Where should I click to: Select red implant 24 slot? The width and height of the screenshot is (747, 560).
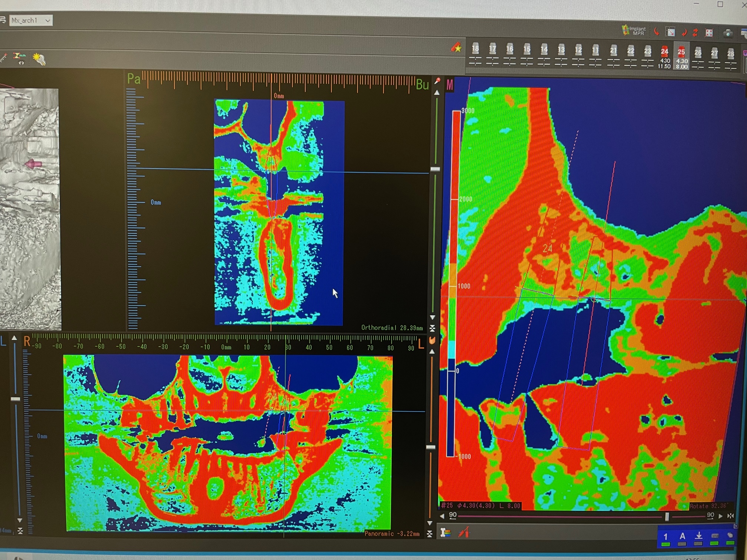664,57
